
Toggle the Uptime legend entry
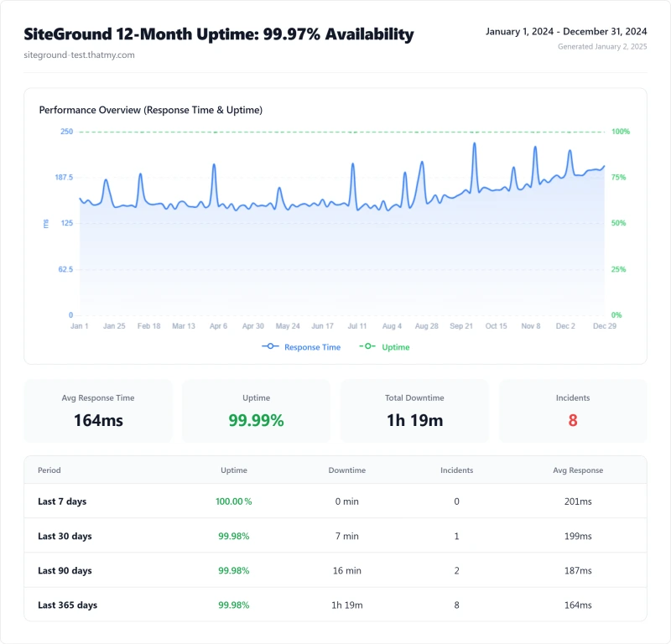coord(384,347)
